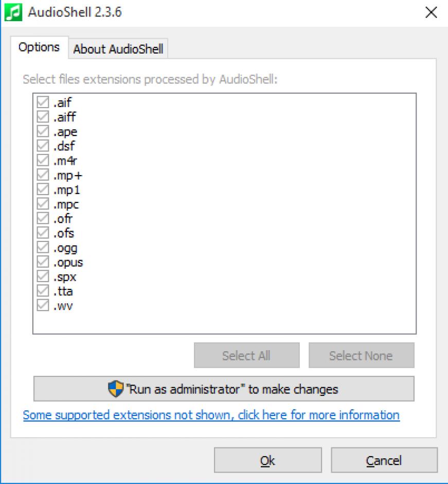The width and height of the screenshot is (448, 484).
Task: Toggle the .mpc extension checkbox
Action: [x=43, y=204]
